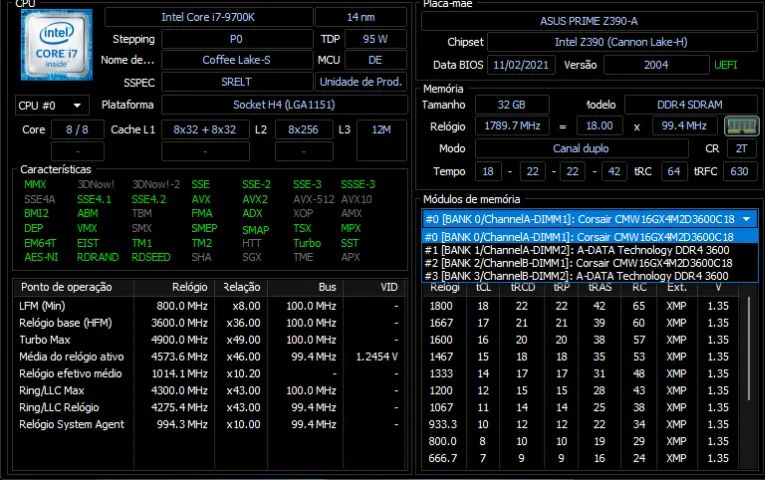Click the 12M L3 cache field
The image size is (765, 480).
coord(382,140)
